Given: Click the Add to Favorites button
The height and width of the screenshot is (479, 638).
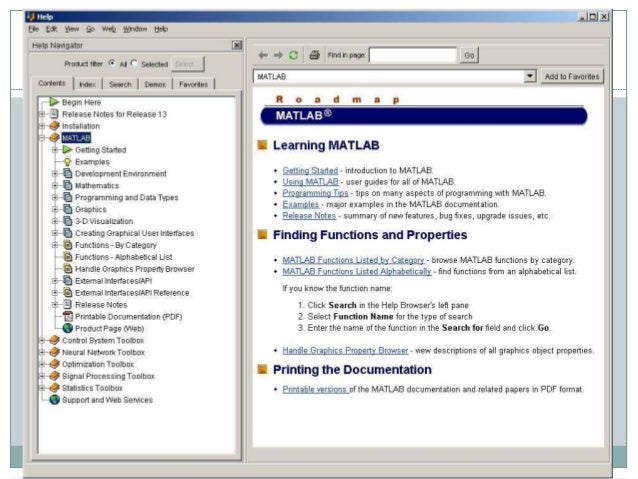Looking at the screenshot, I should point(572,77).
